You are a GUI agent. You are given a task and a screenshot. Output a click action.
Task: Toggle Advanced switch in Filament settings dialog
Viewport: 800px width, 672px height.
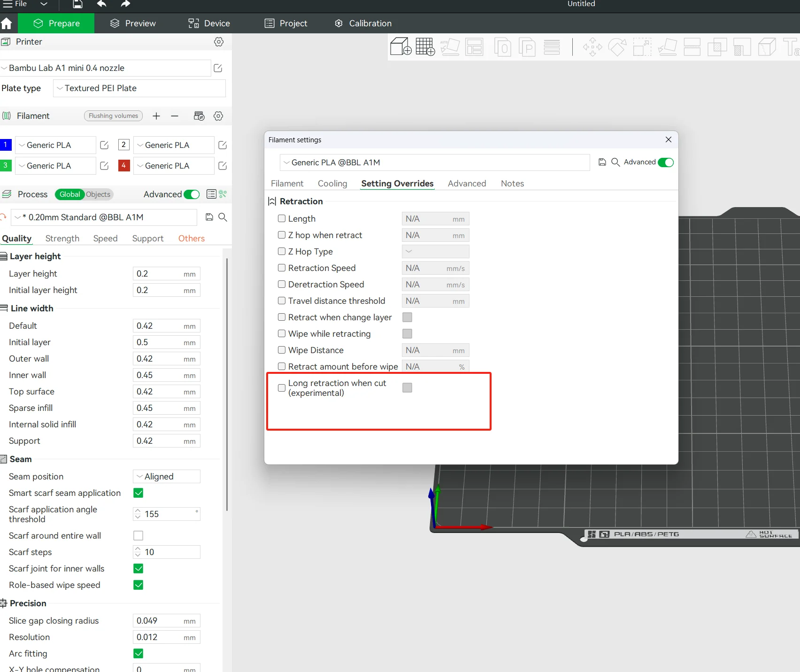coord(666,162)
